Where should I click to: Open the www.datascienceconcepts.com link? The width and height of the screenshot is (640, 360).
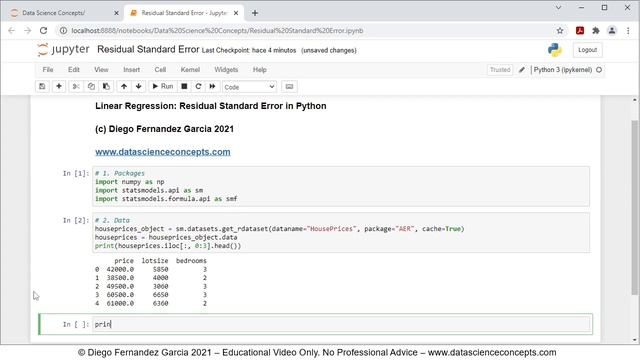(162, 152)
